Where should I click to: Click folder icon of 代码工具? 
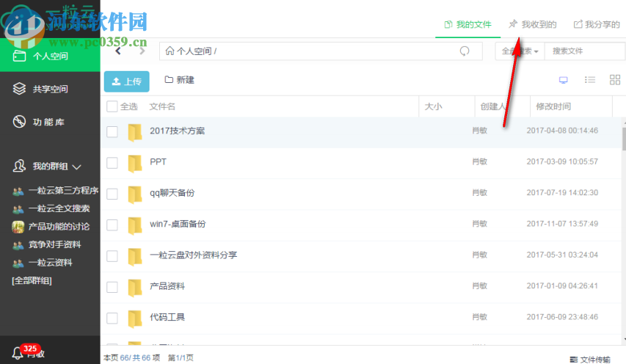(135, 319)
